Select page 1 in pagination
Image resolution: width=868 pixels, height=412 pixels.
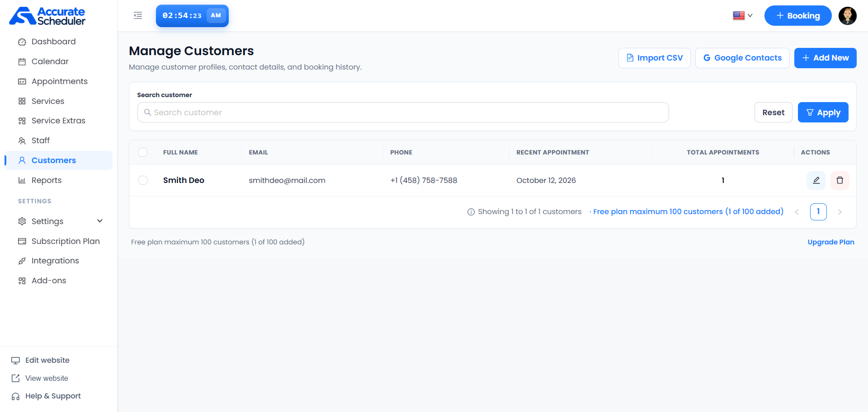818,212
